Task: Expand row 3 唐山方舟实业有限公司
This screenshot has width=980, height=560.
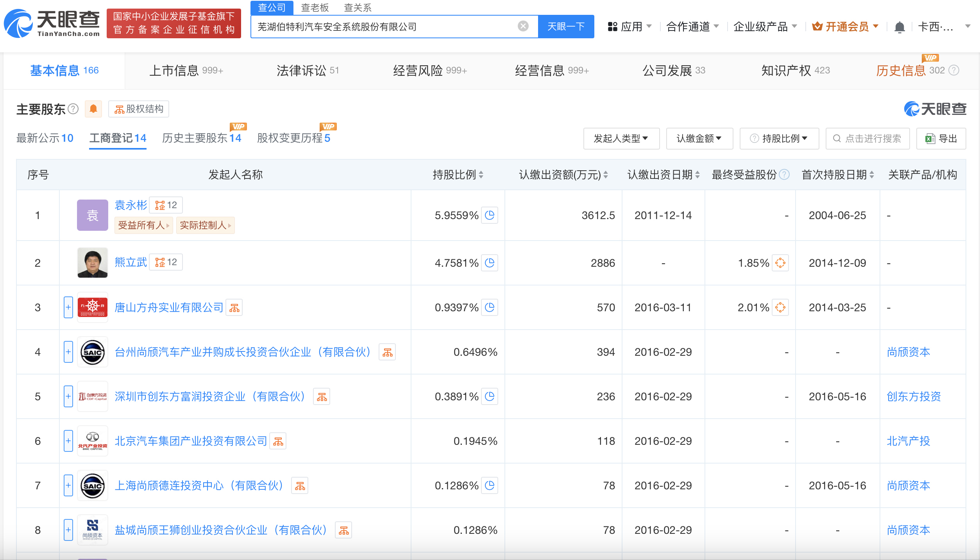Action: tap(68, 307)
